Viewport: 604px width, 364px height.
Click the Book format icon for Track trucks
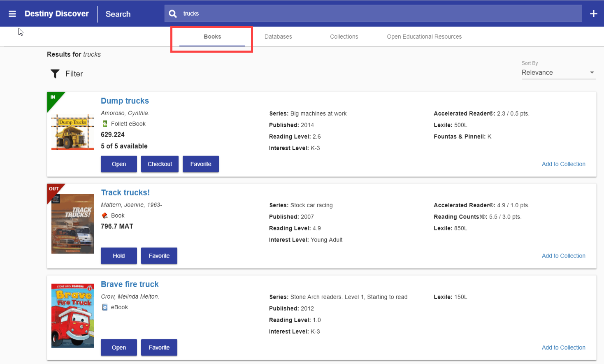coord(105,216)
